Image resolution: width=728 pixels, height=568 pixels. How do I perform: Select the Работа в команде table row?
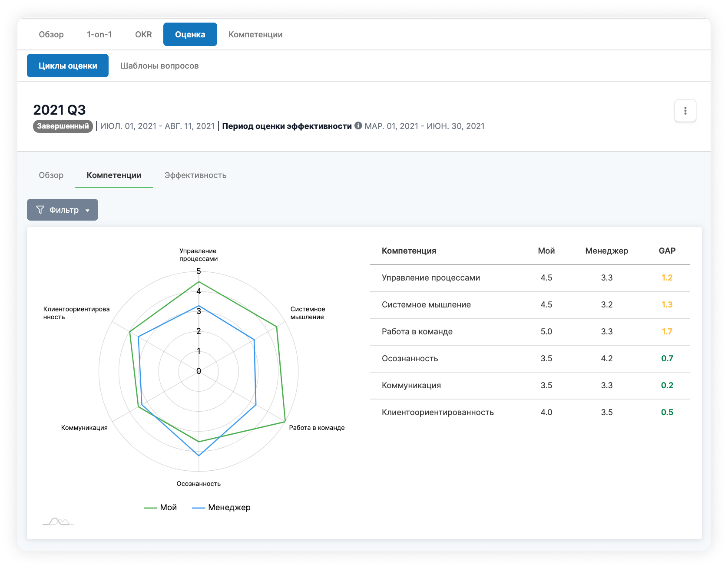click(529, 331)
